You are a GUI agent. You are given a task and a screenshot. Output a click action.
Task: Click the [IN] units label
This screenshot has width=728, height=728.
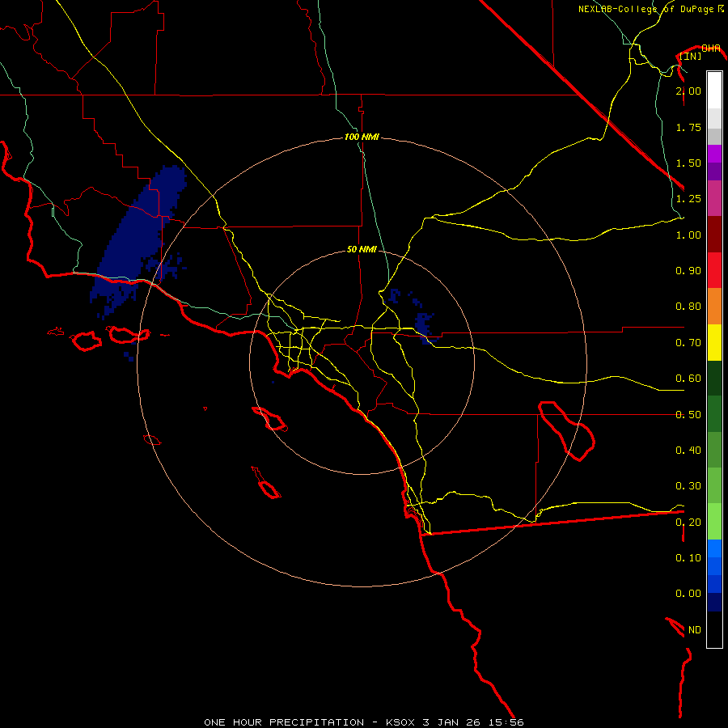(690, 56)
